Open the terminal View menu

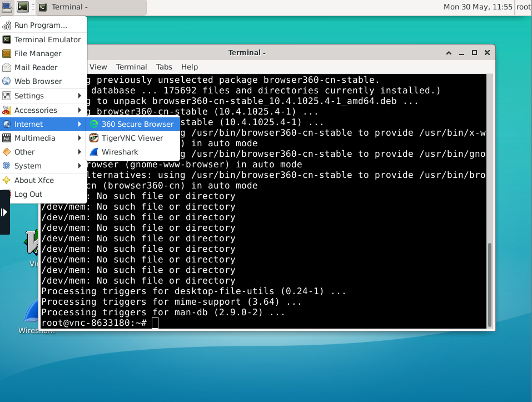98,67
